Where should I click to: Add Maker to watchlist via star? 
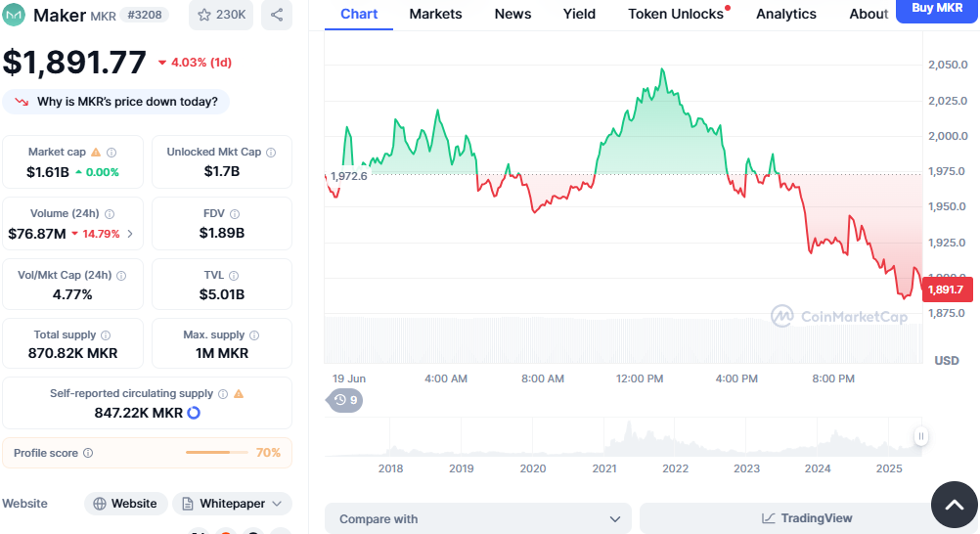point(221,15)
